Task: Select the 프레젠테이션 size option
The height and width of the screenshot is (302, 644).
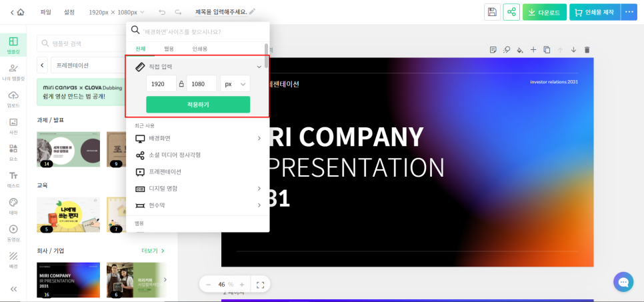Action: coord(199,171)
